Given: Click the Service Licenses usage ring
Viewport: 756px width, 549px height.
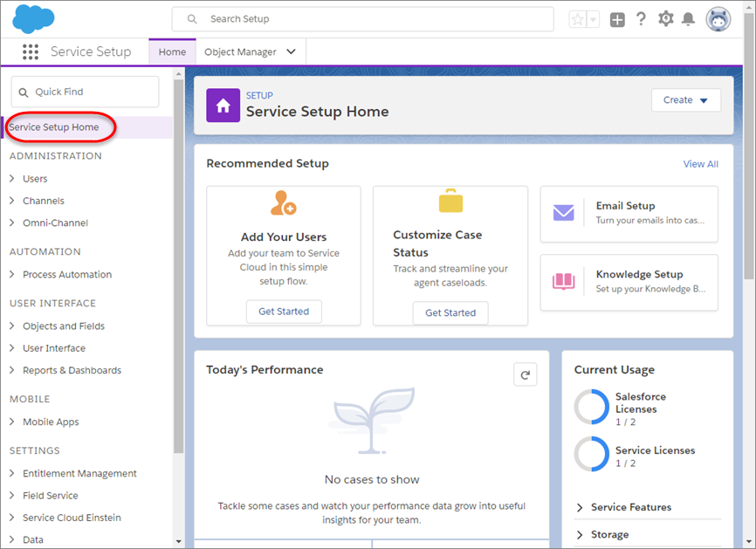Looking at the screenshot, I should pos(592,454).
